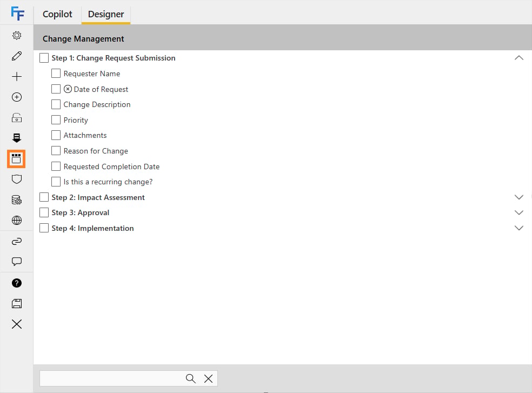Open the speech bubble comment icon
Screen dimensions: 532x393
point(17,261)
